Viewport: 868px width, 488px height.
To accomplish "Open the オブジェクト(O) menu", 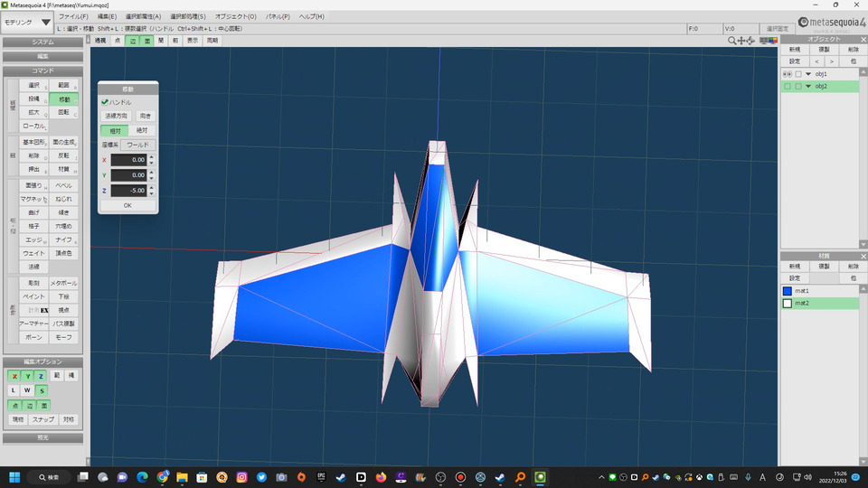I will 235,16.
